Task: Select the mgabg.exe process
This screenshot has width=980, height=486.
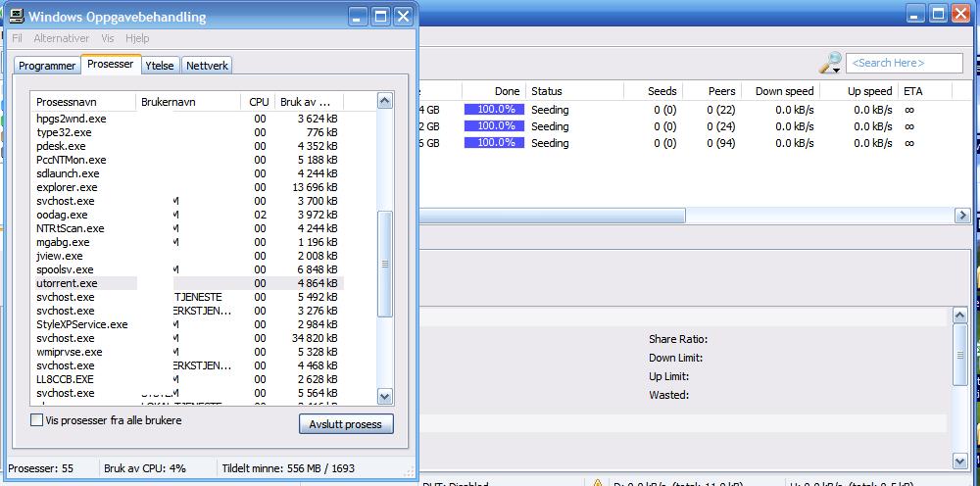Action: click(187, 242)
